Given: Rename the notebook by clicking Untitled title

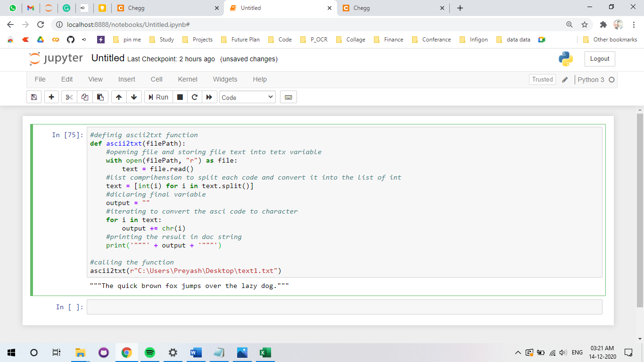Looking at the screenshot, I should click(108, 58).
